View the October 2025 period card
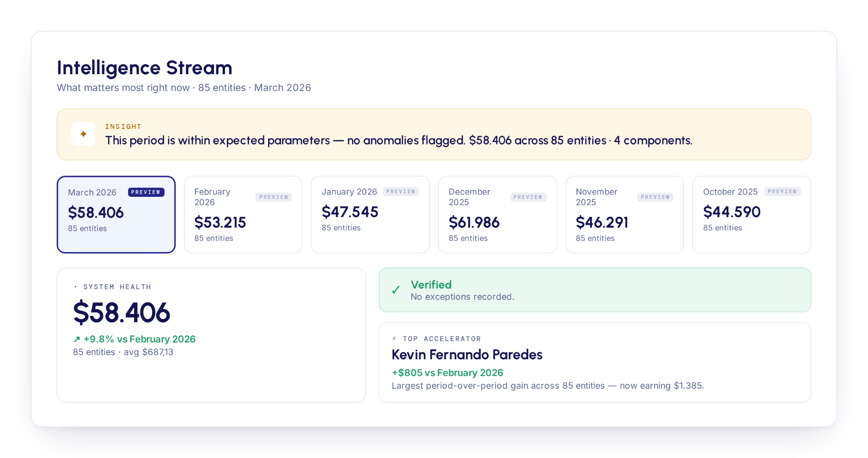868x458 pixels. [x=752, y=215]
